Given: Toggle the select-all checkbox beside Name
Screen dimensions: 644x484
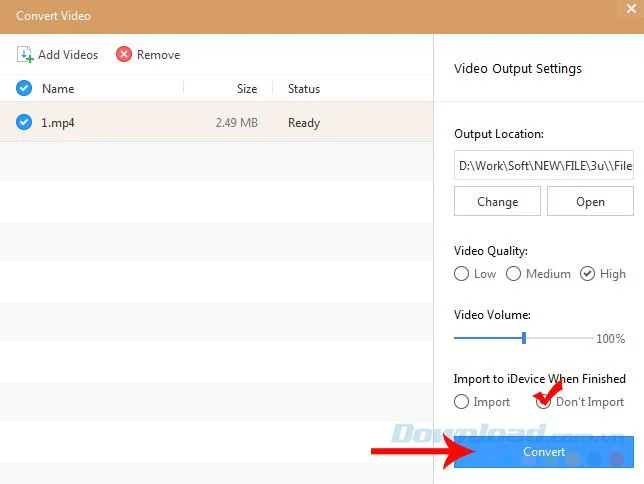Looking at the screenshot, I should (x=24, y=88).
